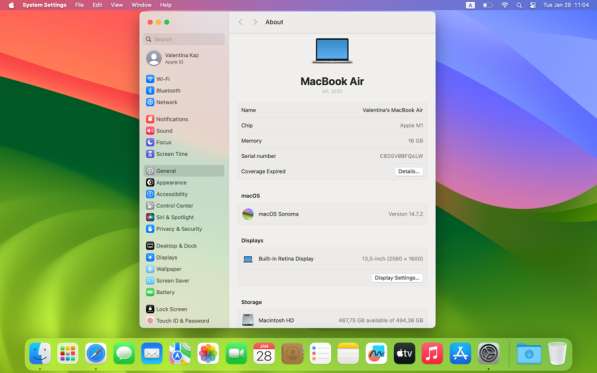Open Mail from the Dock
Screen dimensions: 597x373
pyautogui.click(x=152, y=354)
